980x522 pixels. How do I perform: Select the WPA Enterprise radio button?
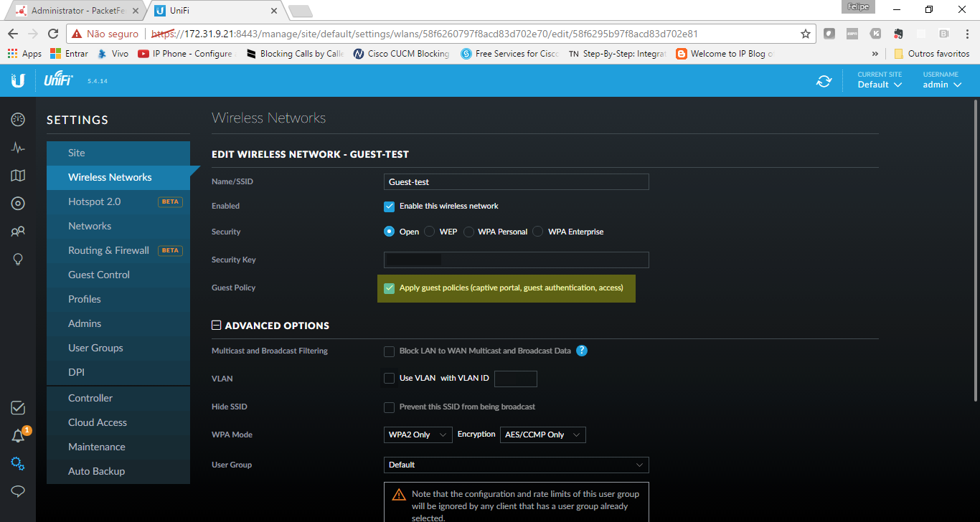coord(537,232)
